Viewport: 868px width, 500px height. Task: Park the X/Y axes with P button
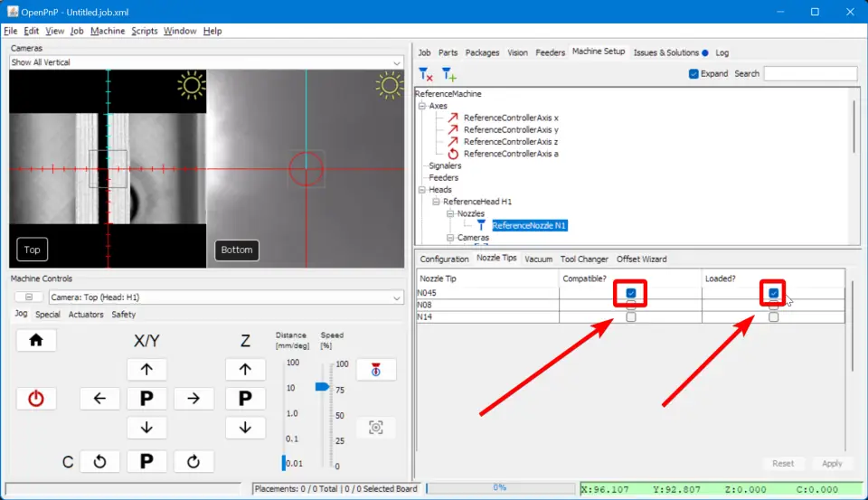coord(146,399)
